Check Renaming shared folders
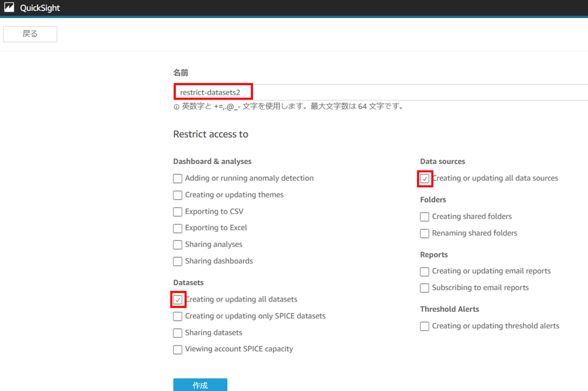588x391 pixels. tap(425, 233)
